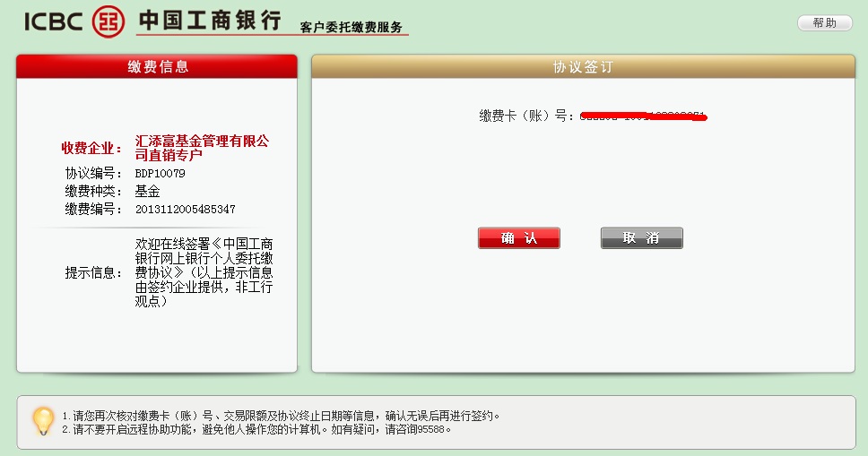The image size is (868, 456).
Task: Click the red 收费企业 label
Action: click(x=91, y=148)
